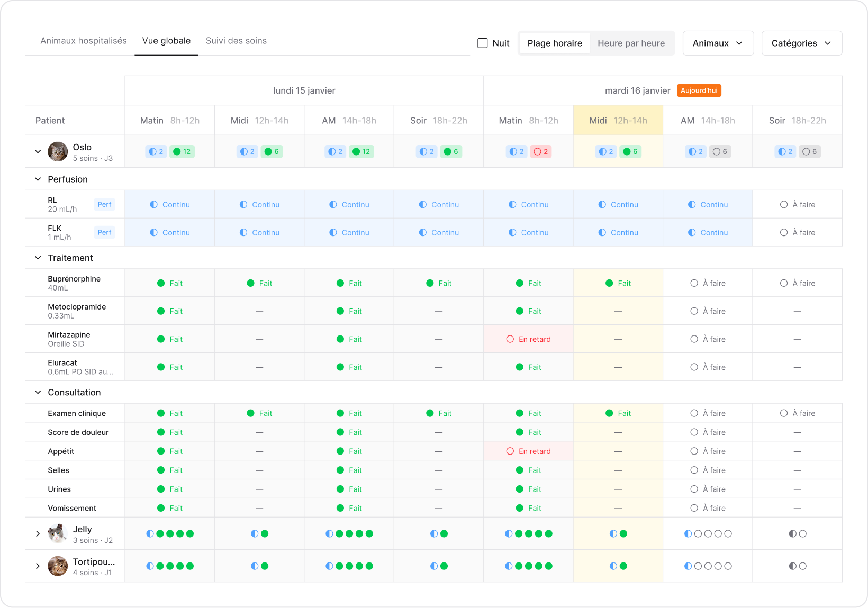The image size is (868, 608).
Task: Switch to the Animaux hospitalisés tab
Action: tap(84, 41)
